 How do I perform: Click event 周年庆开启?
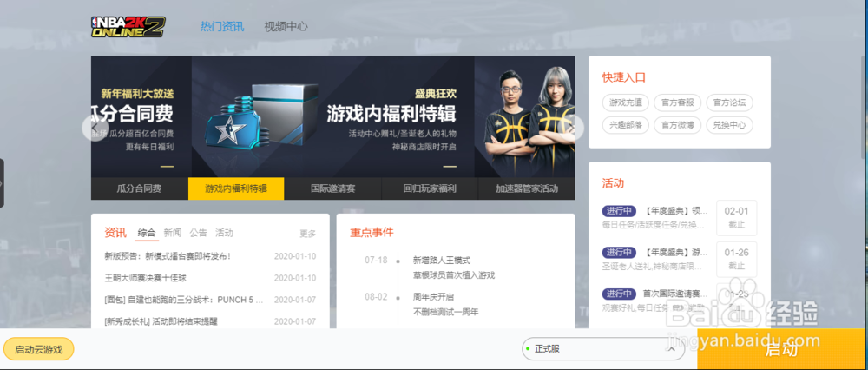(433, 297)
